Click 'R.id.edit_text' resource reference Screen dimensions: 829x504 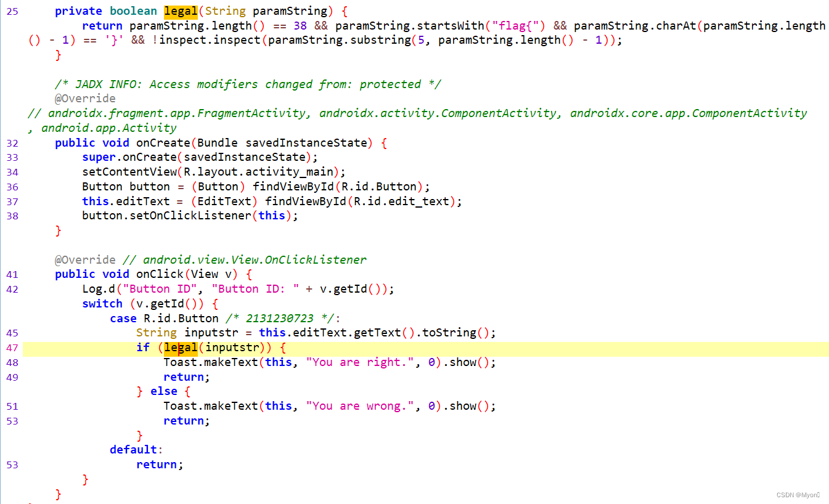(x=401, y=201)
